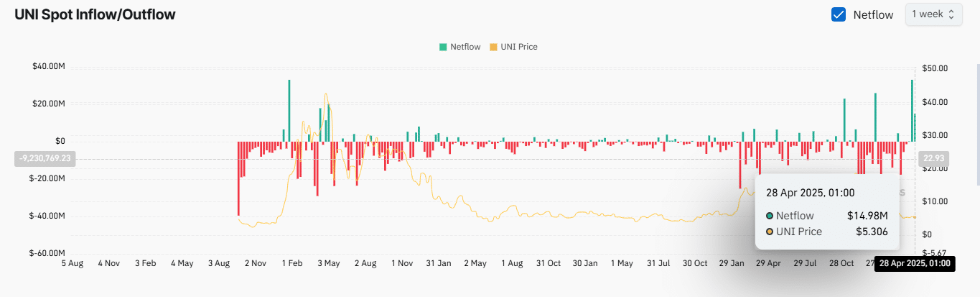980x297 pixels.
Task: Click the 31 Jan date label
Action: [438, 264]
